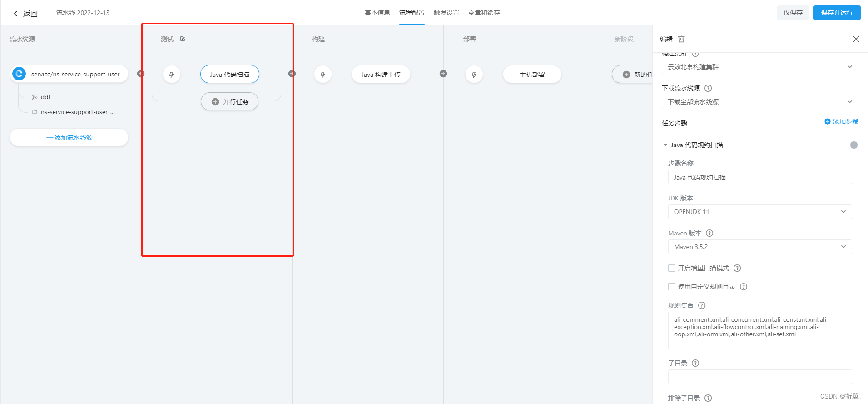Open help for 使用自定义规则目录
Screen dimensions: 868x404
tap(744, 287)
